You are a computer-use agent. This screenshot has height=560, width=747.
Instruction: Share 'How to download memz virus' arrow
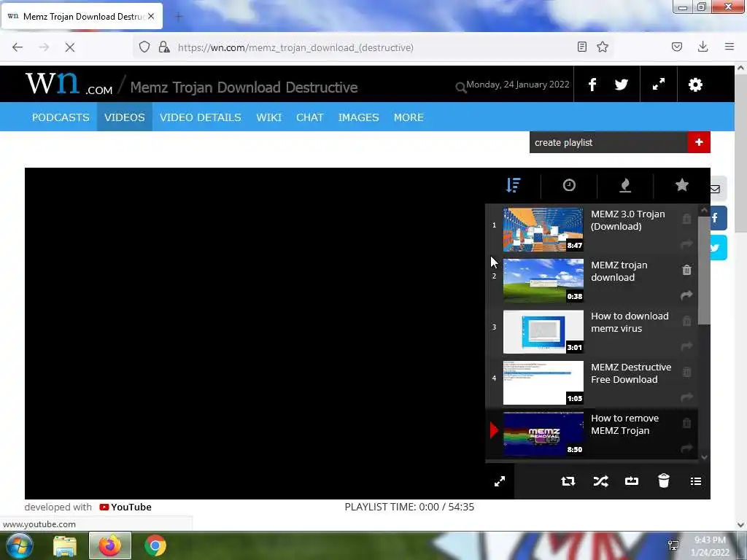pos(686,346)
